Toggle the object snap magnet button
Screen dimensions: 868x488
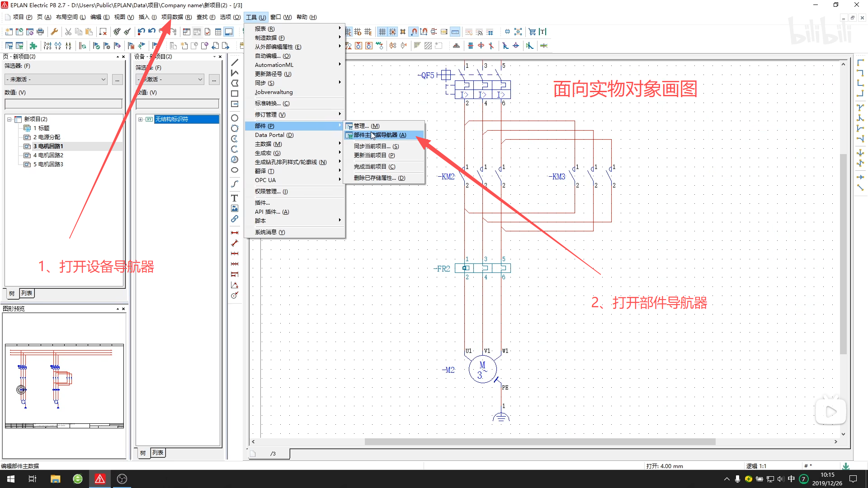413,32
